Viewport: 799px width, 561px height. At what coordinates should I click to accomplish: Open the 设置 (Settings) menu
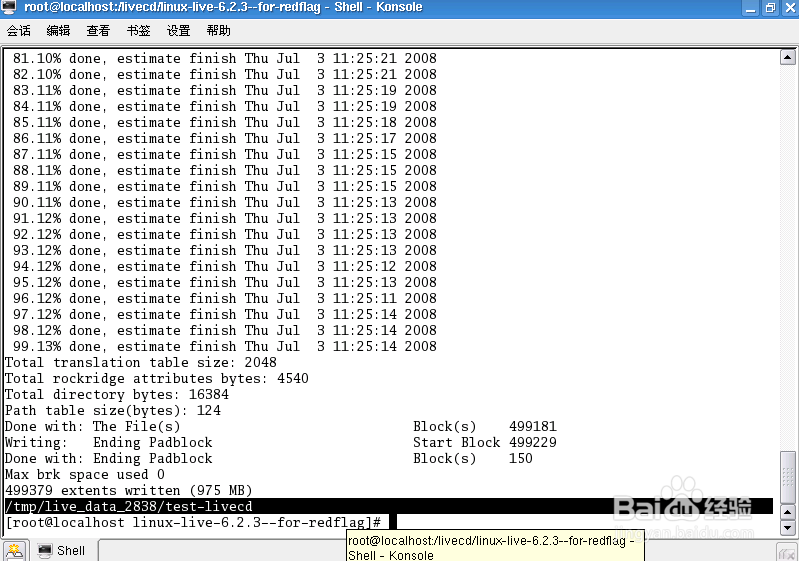pyautogui.click(x=178, y=31)
